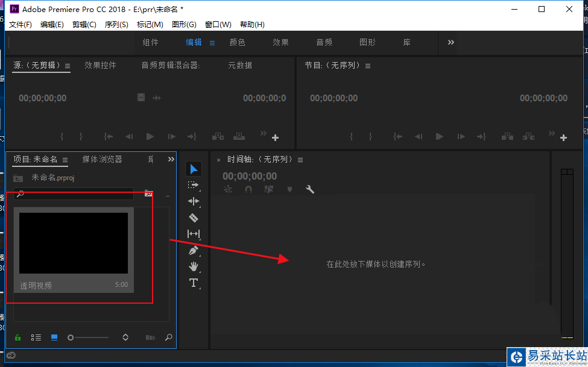Viewport: 588px width, 367px height.
Task: Click the Project panel search field
Action: click(74, 193)
